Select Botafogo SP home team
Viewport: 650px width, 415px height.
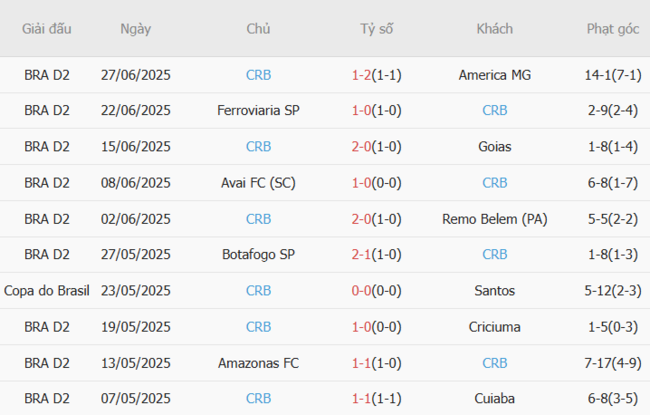point(258,255)
